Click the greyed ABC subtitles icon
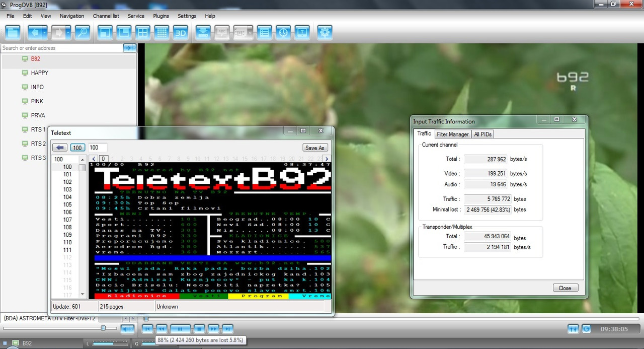 pos(222,33)
